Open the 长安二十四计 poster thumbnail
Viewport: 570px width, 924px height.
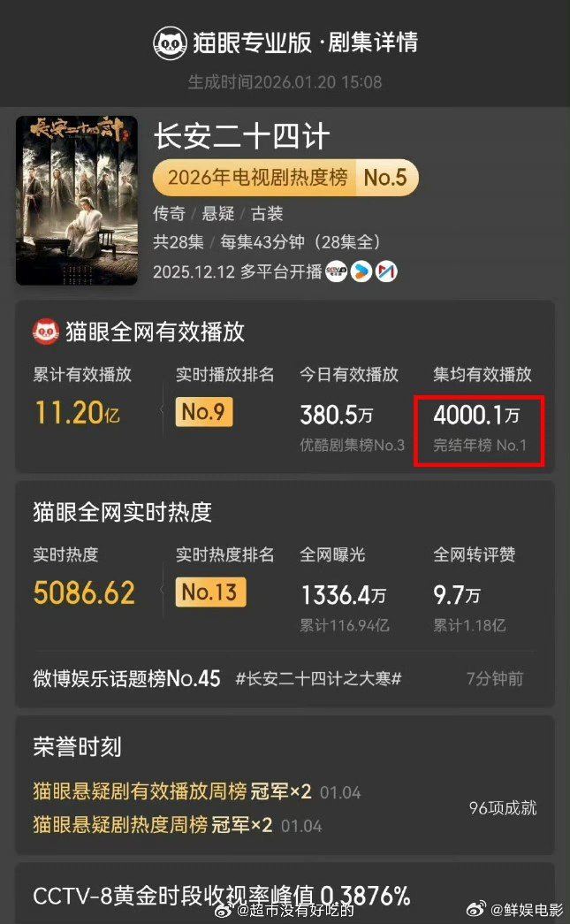click(x=77, y=201)
